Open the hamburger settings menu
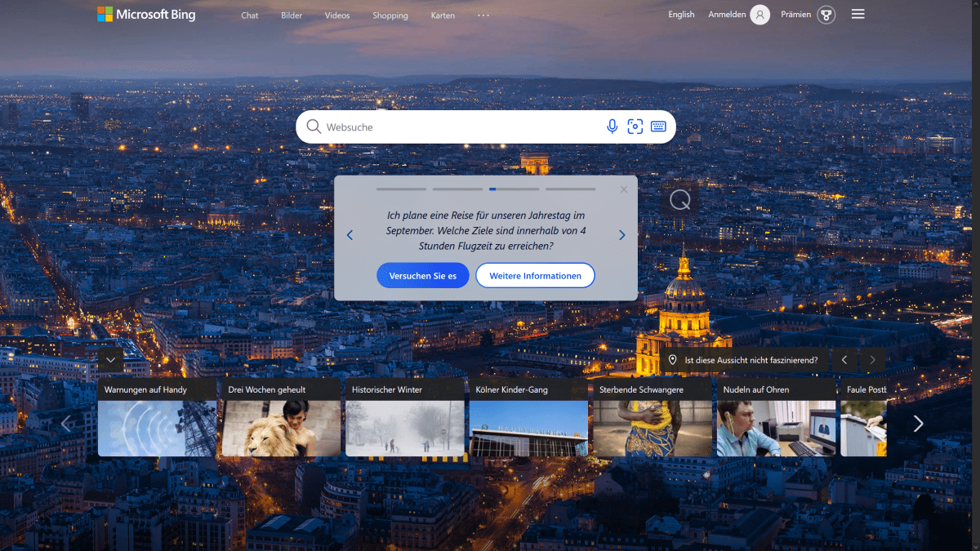980x551 pixels. (x=857, y=14)
